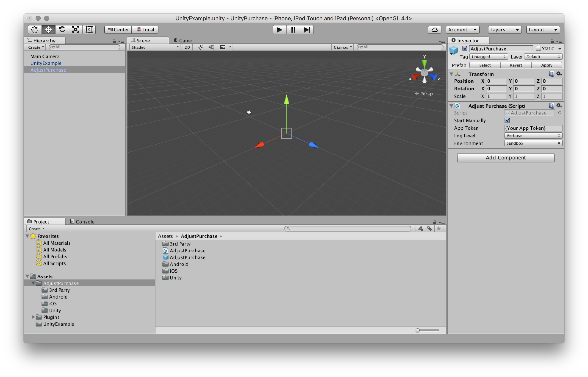Screen dimensions: 588x377
Task: Toggle Start Manually checkbox in Inspector
Action: (x=508, y=120)
